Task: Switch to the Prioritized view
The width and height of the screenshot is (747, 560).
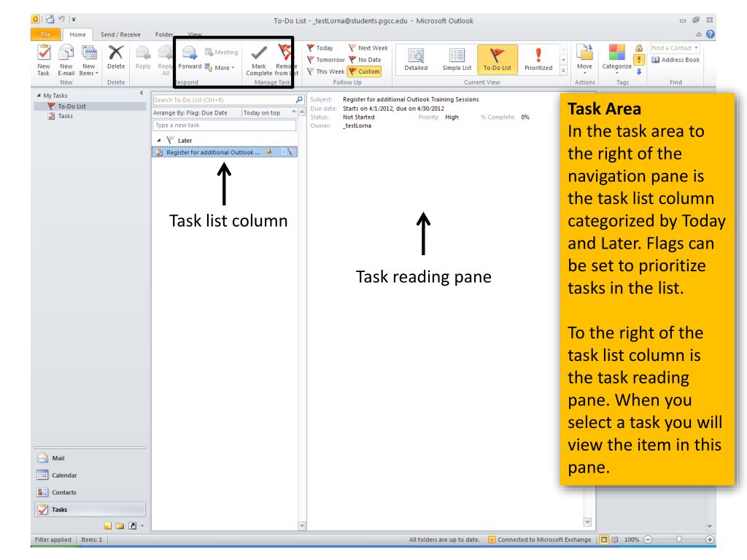Action: (x=538, y=60)
